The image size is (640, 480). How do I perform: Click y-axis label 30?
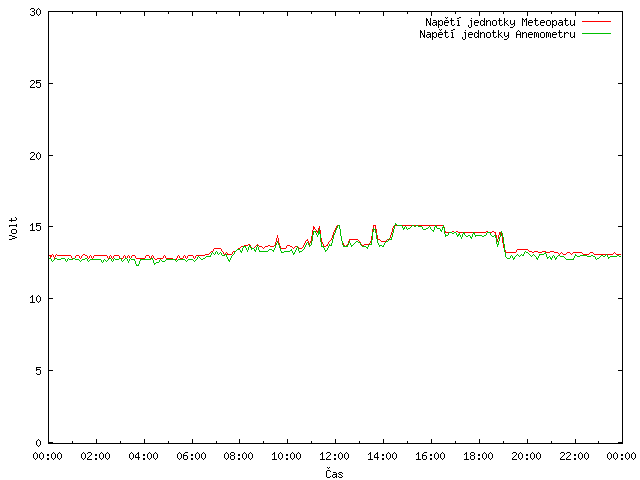(36, 12)
